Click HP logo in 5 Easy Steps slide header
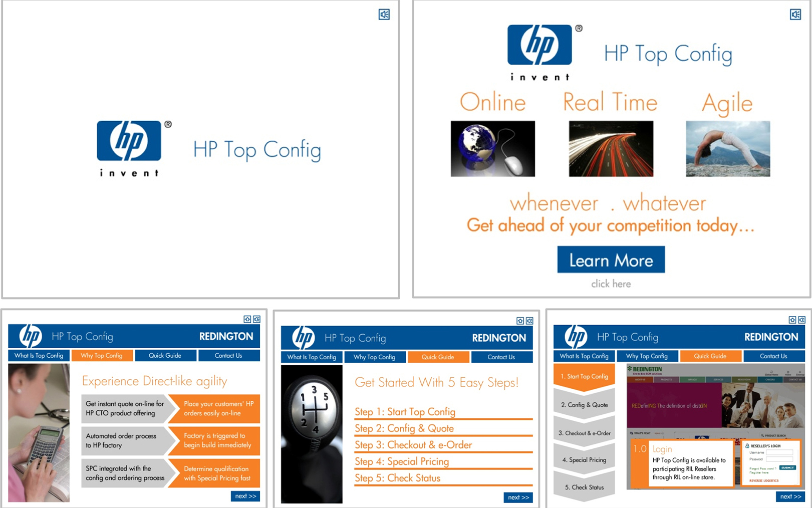812x508 pixels. click(x=304, y=338)
